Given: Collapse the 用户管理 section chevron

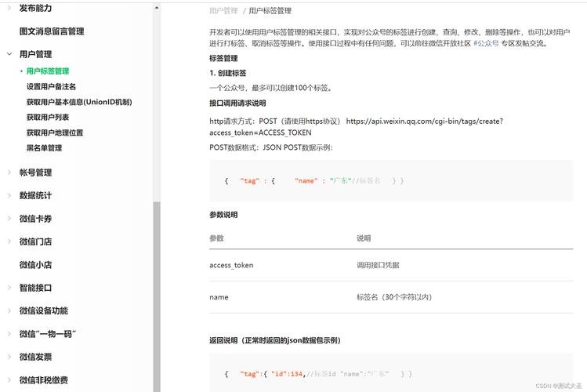Looking at the screenshot, I should [9, 54].
